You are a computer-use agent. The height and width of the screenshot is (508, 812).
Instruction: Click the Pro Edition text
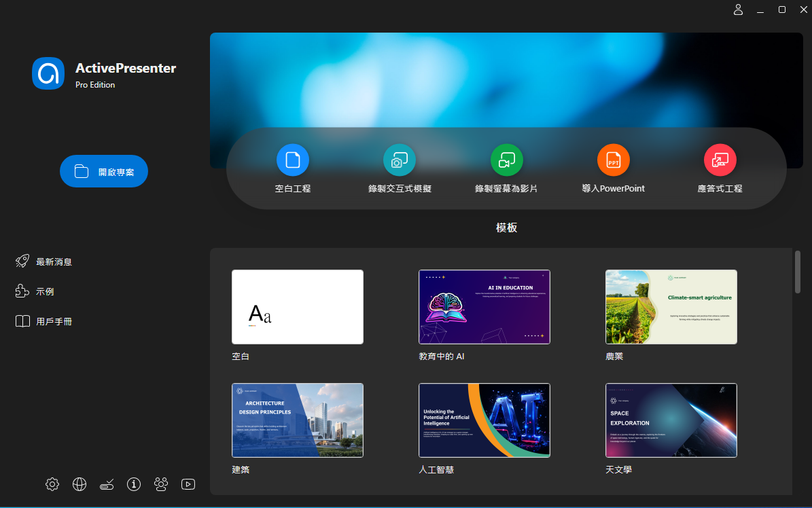coord(95,85)
